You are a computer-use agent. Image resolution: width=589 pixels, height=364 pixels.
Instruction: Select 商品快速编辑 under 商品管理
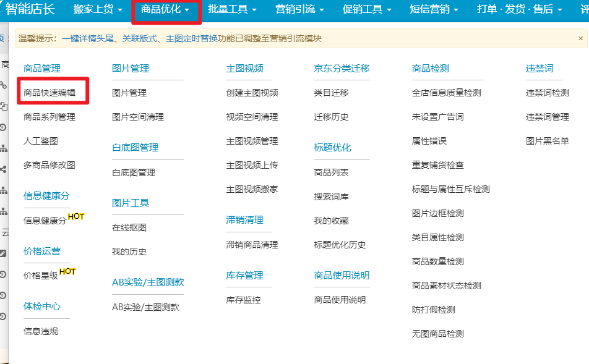point(49,93)
